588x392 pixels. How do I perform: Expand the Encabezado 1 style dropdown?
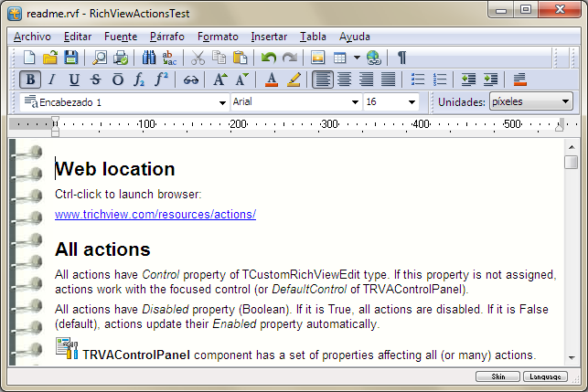(x=222, y=103)
